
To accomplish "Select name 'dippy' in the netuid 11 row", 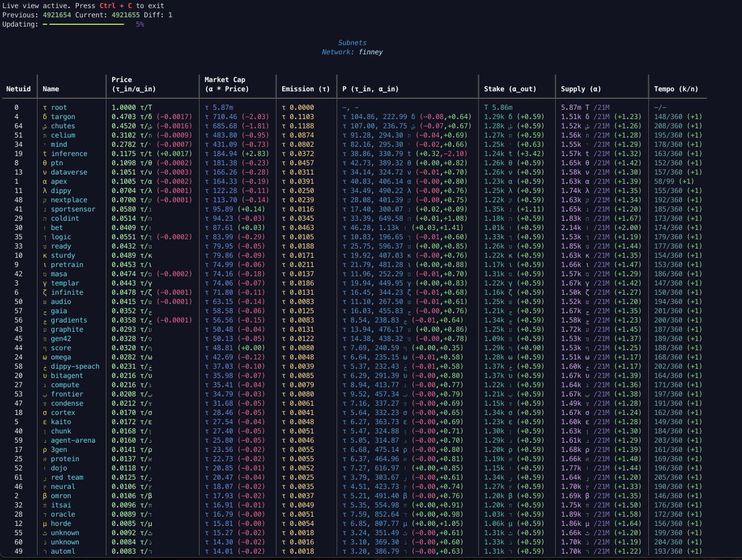I will 61,191.
